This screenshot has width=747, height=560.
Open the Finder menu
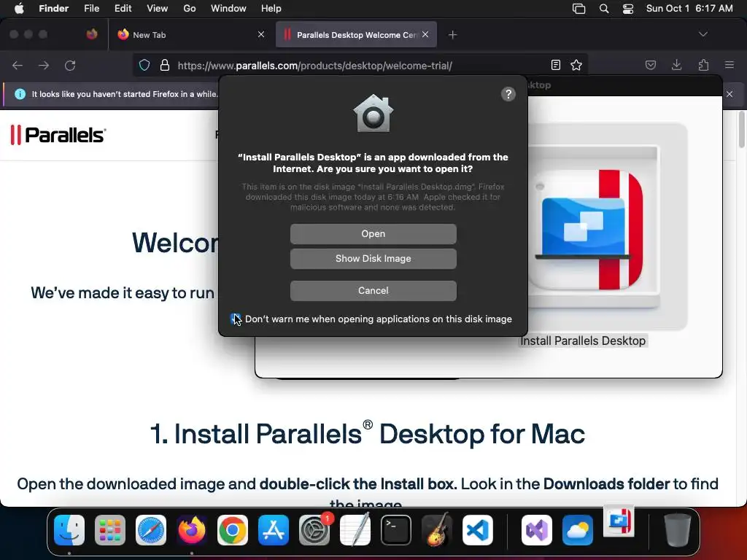pos(54,9)
